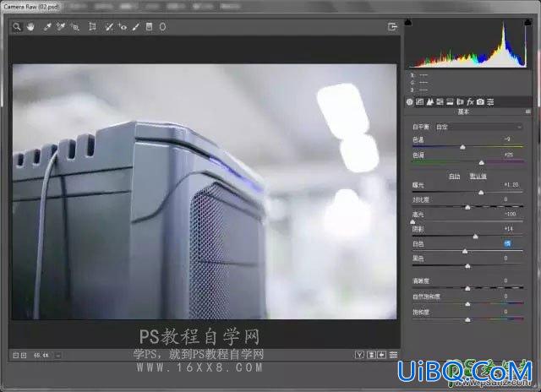Viewport: 541px width, 392px height.
Task: Swap before and after settings icon
Action: (371, 355)
